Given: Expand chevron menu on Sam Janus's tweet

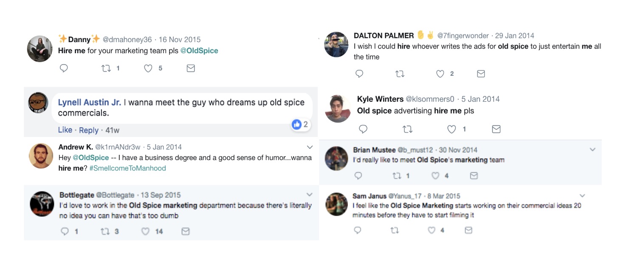Looking at the screenshot, I should [x=582, y=196].
